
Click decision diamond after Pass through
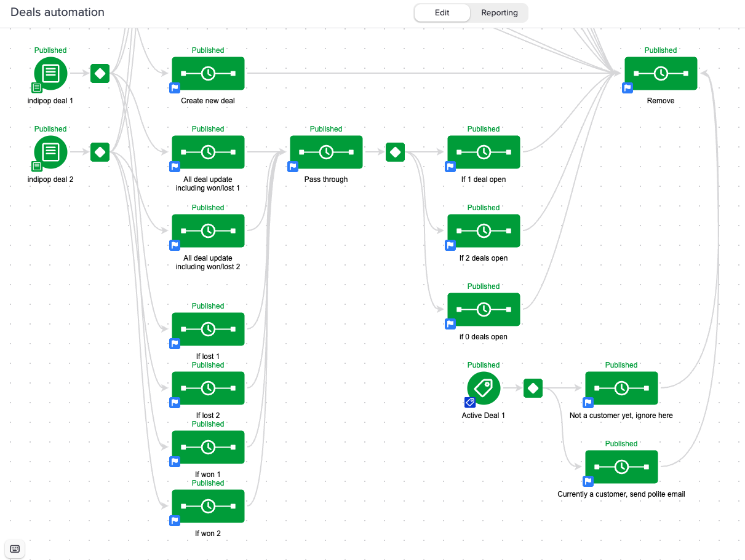[395, 152]
